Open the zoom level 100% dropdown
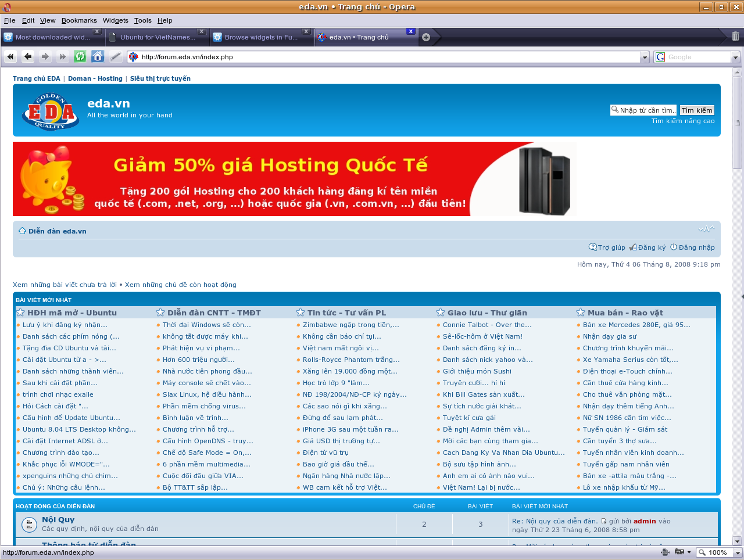 click(x=738, y=552)
